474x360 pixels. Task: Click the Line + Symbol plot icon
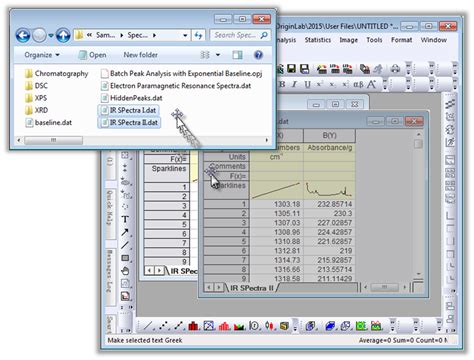tap(179, 326)
